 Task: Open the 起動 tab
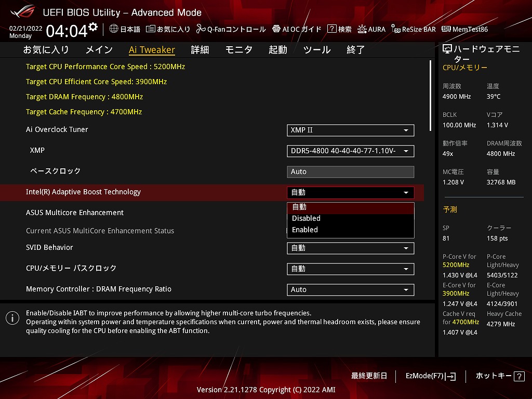[x=278, y=50]
